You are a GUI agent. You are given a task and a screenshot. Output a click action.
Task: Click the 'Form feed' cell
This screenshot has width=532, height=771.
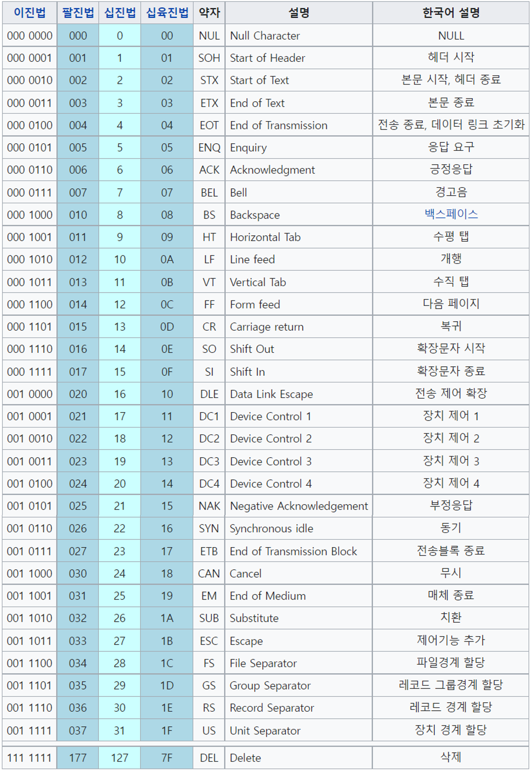pyautogui.click(x=299, y=304)
